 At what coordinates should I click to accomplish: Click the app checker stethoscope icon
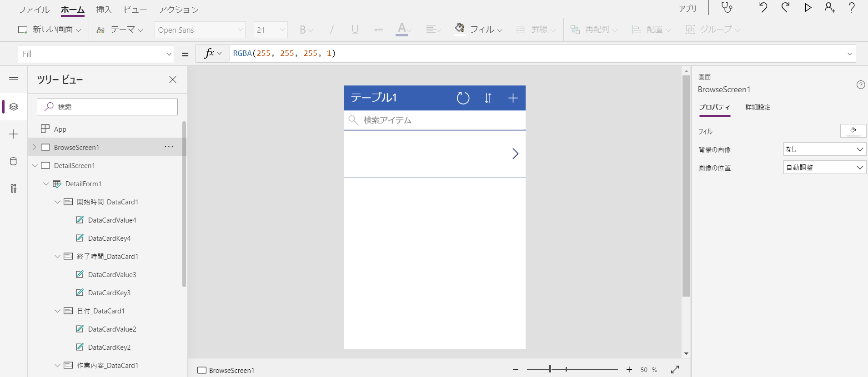[727, 8]
